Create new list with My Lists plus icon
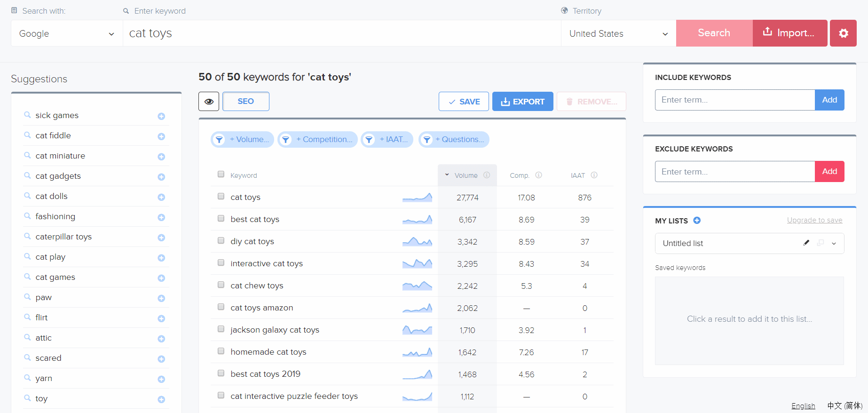 click(x=697, y=220)
